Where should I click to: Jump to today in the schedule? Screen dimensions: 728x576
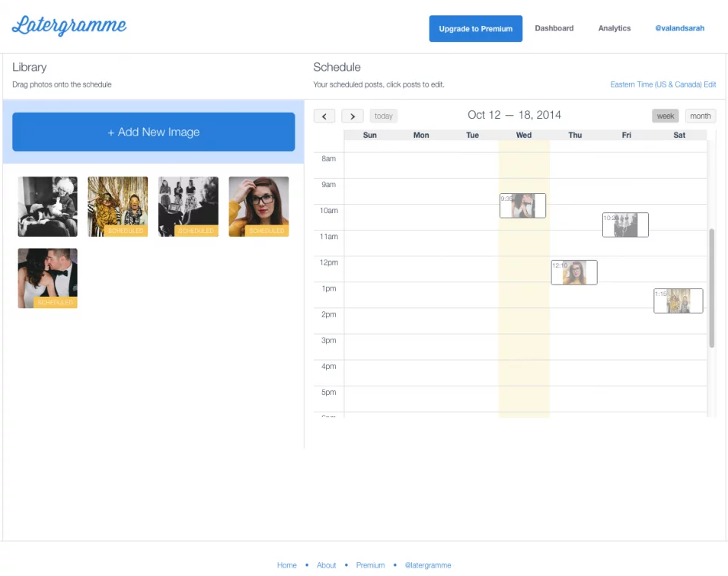click(x=384, y=116)
